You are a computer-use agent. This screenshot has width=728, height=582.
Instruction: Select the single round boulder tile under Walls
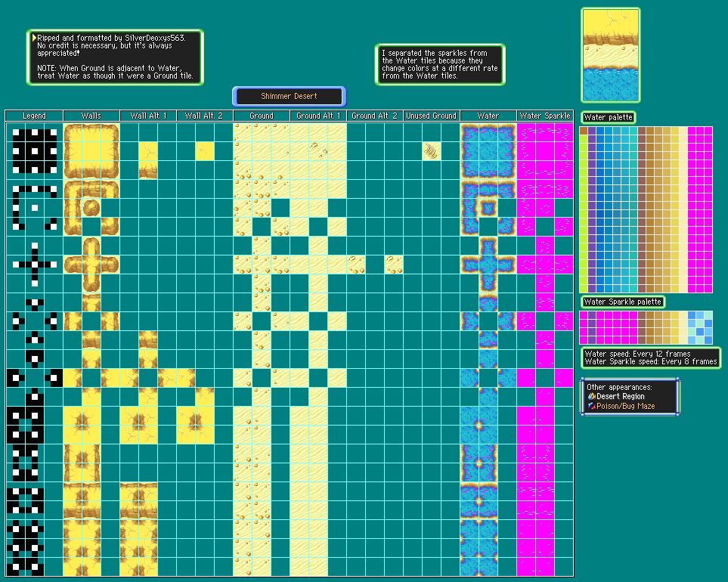click(x=91, y=208)
